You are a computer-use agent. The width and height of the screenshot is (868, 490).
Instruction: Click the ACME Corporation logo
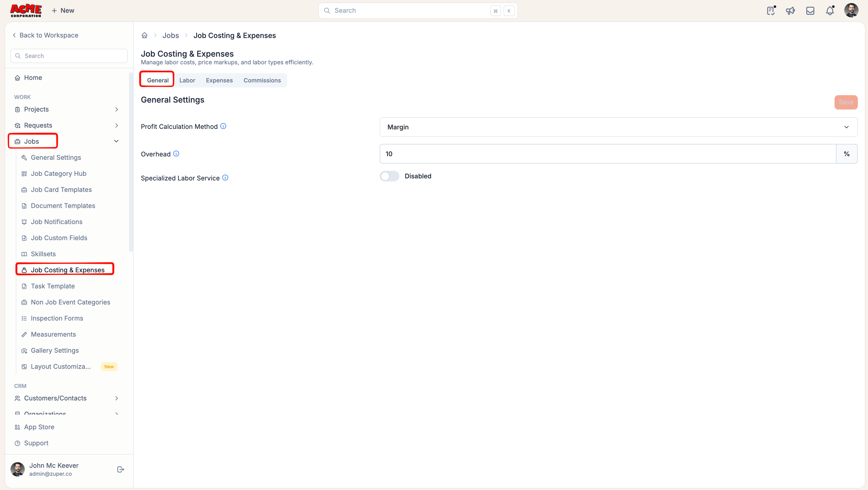(x=26, y=11)
